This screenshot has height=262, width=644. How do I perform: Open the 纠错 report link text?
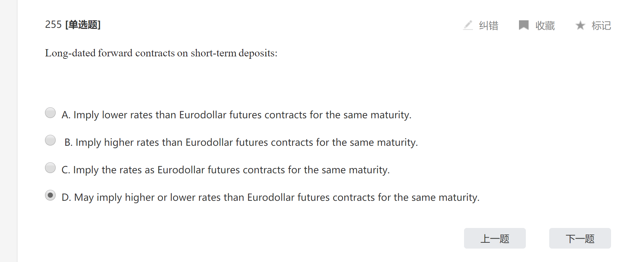click(488, 25)
